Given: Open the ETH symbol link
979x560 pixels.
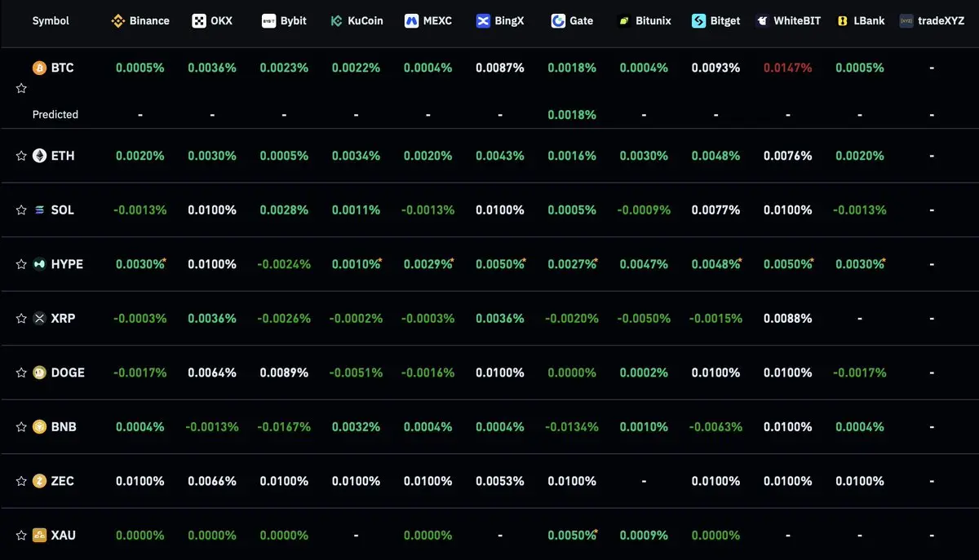Looking at the screenshot, I should [63, 155].
